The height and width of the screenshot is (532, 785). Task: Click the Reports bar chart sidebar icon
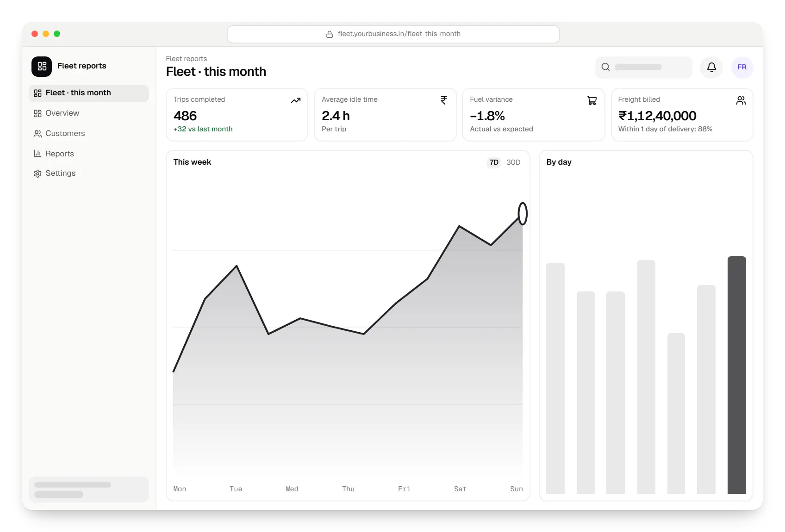click(x=37, y=154)
